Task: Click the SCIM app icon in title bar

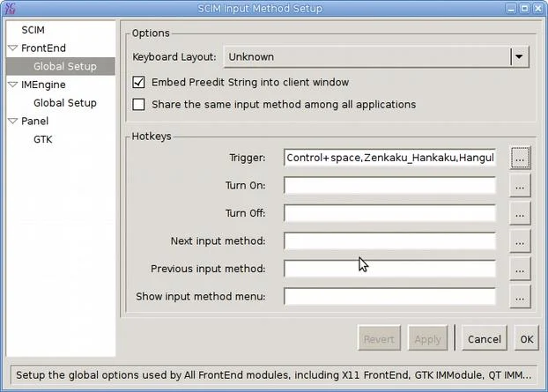Action: pos(11,9)
